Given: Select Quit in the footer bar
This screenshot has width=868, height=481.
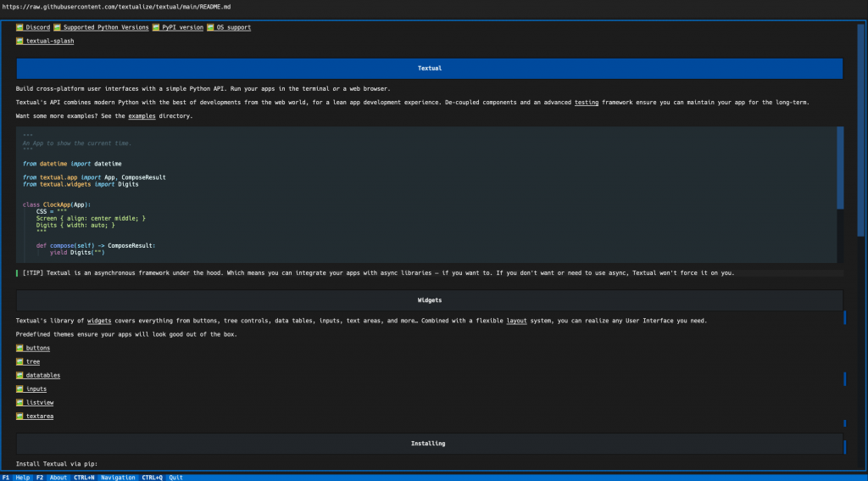Looking at the screenshot, I should (175, 478).
